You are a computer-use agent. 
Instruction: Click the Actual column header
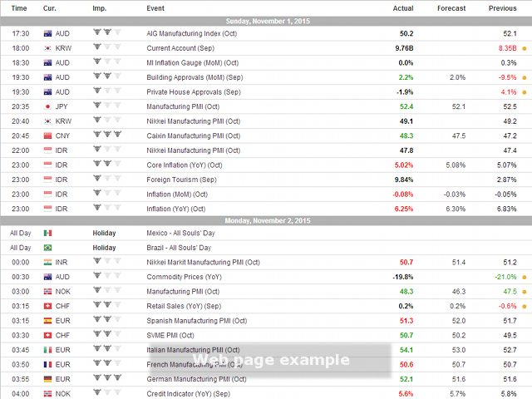[x=403, y=8]
